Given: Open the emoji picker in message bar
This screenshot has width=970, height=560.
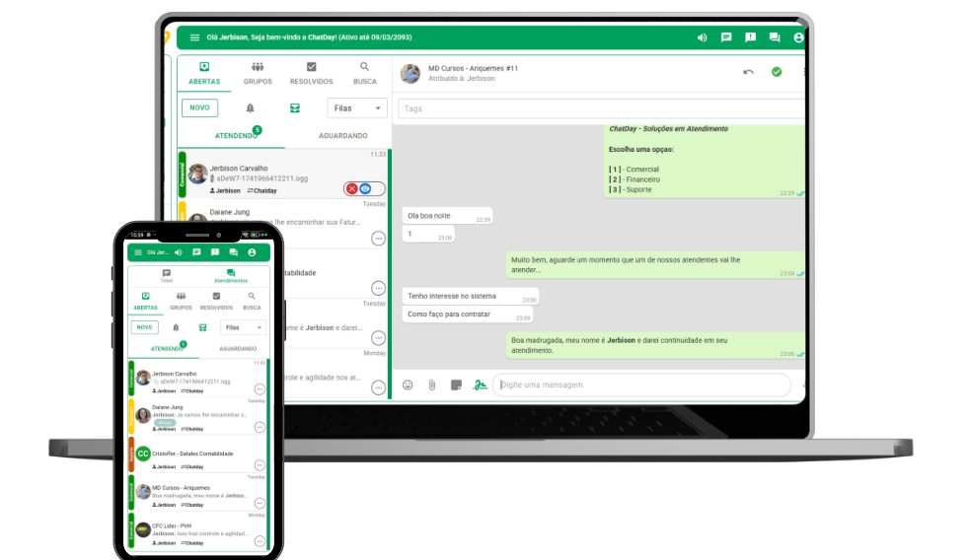Looking at the screenshot, I should point(408,385).
